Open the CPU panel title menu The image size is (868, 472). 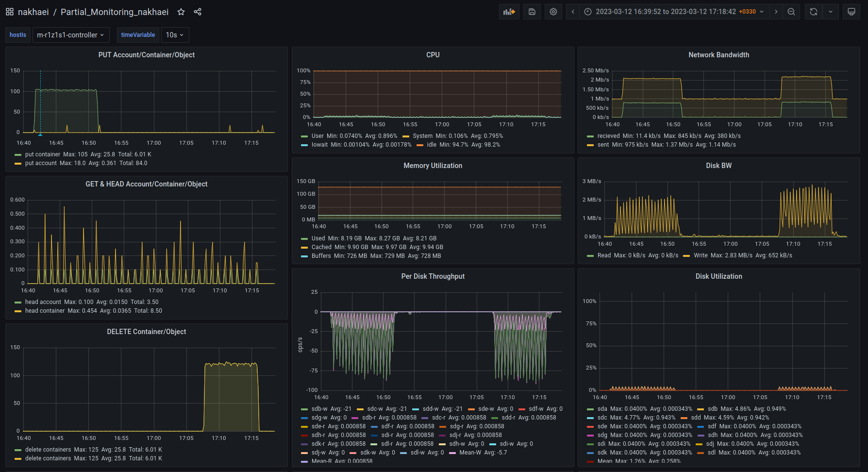click(433, 55)
